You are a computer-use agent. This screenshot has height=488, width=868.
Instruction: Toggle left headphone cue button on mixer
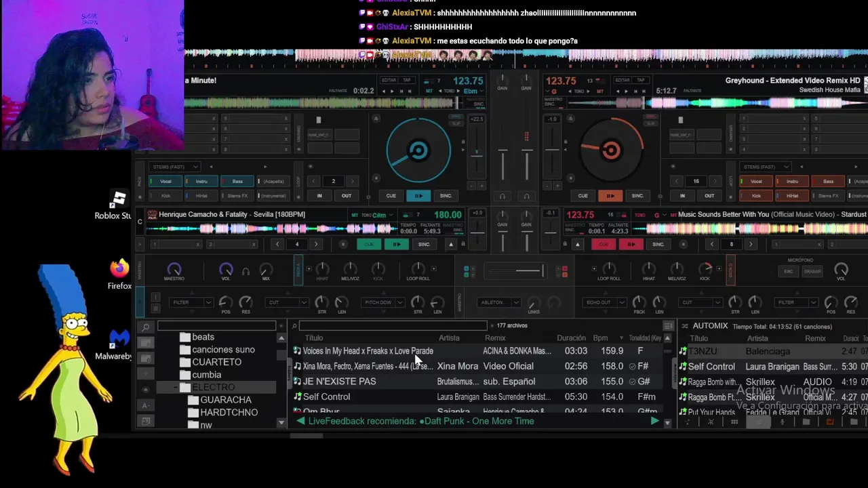coord(502,197)
